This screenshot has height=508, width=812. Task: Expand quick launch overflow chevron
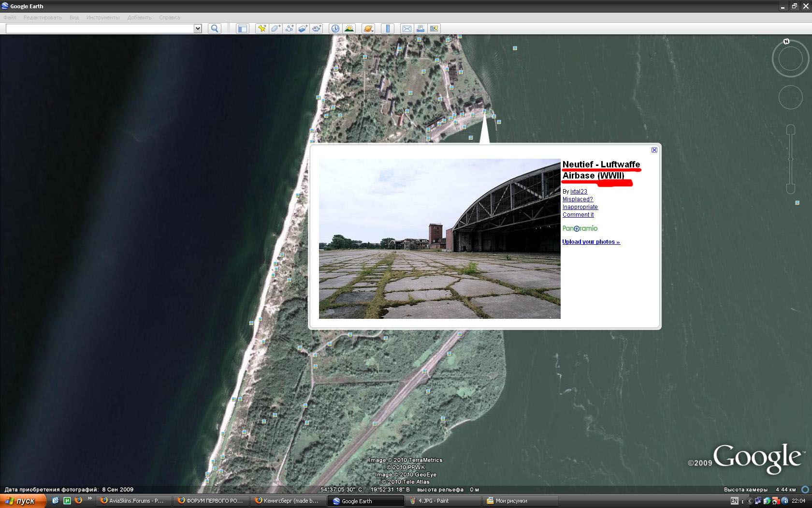pos(90,498)
